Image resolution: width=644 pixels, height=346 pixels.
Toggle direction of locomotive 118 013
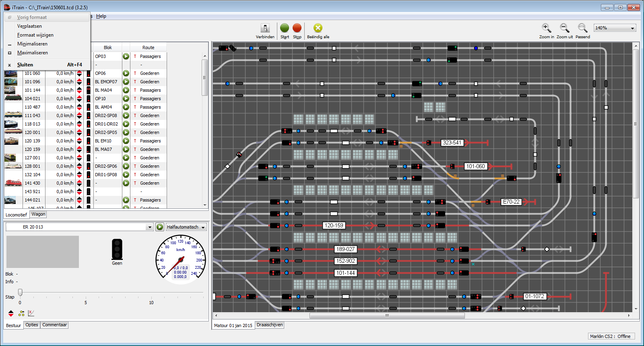tap(79, 124)
